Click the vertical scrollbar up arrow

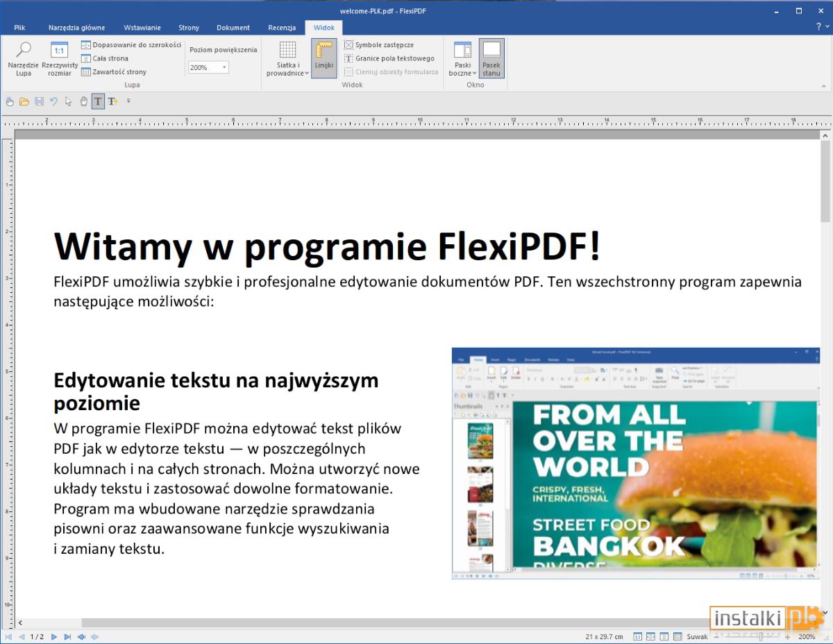click(825, 135)
